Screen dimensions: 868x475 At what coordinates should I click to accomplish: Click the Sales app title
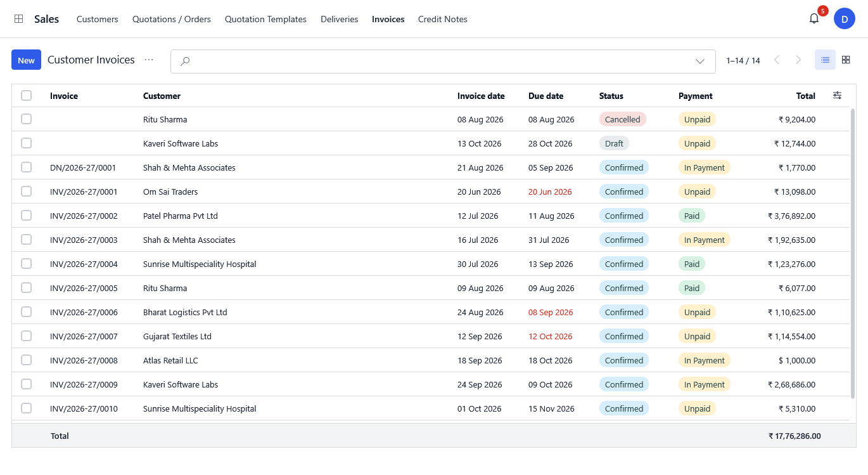pos(46,19)
